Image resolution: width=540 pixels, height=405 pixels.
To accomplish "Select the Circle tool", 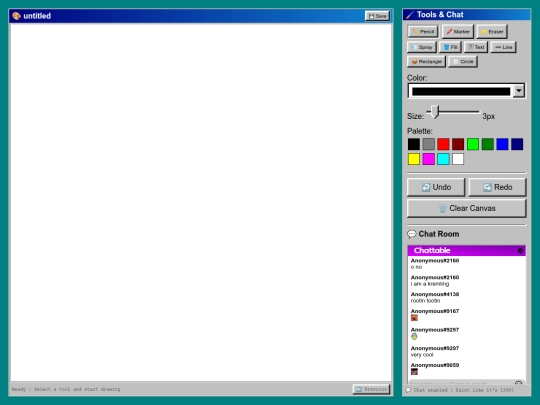I will pos(463,62).
